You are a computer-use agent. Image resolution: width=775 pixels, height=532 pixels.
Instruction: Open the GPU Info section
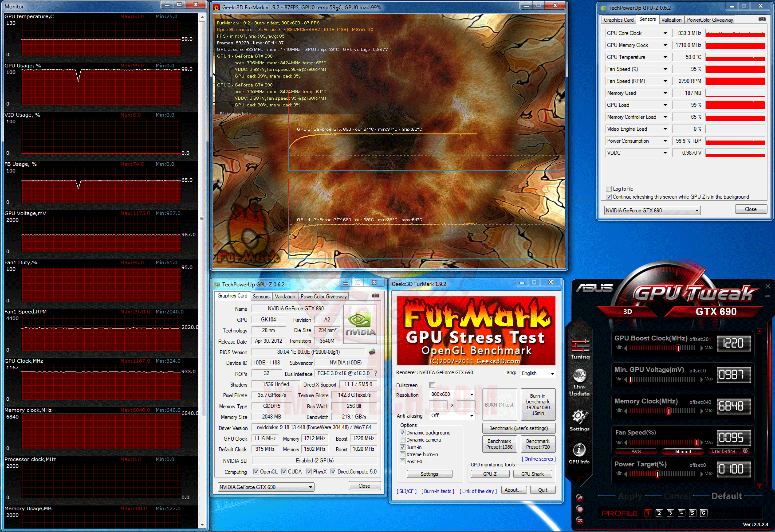[x=579, y=454]
